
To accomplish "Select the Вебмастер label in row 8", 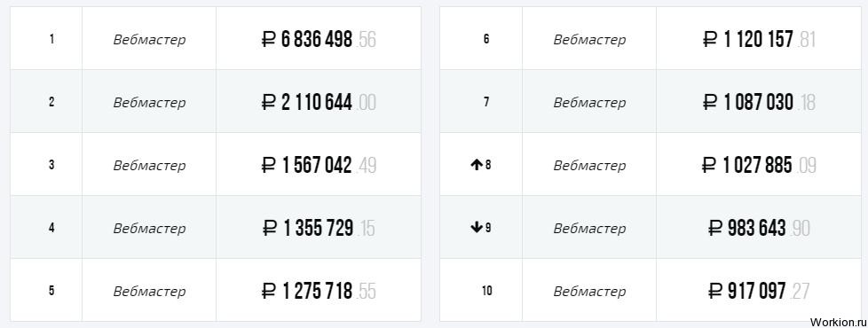I will click(589, 166).
